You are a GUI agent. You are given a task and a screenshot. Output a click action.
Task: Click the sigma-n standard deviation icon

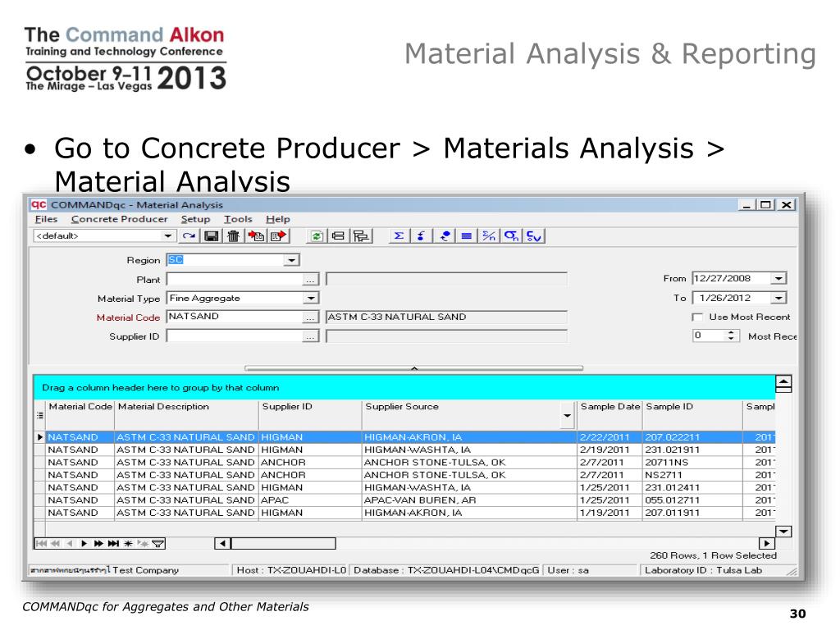pos(511,235)
